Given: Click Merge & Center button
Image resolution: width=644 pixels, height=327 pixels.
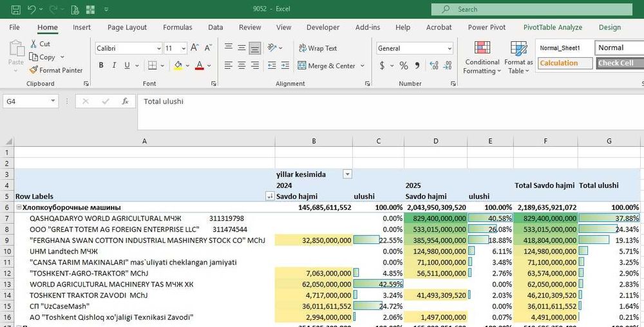Looking at the screenshot, I should pyautogui.click(x=327, y=66).
